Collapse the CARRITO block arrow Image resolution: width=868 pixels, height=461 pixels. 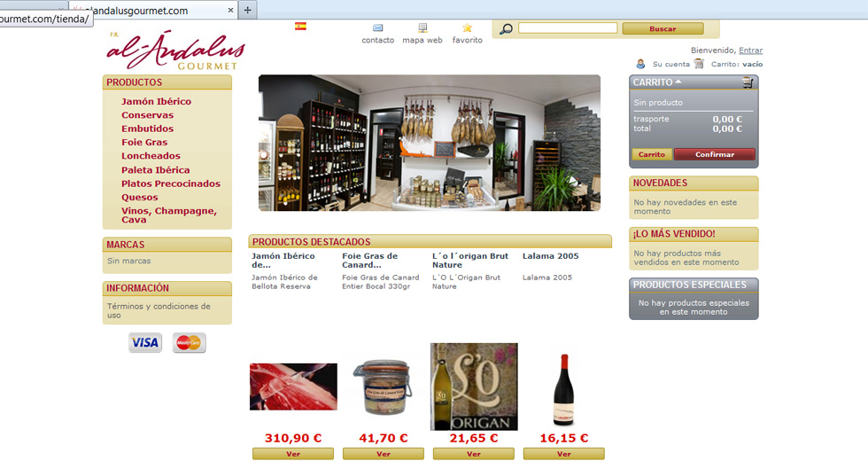tap(678, 82)
